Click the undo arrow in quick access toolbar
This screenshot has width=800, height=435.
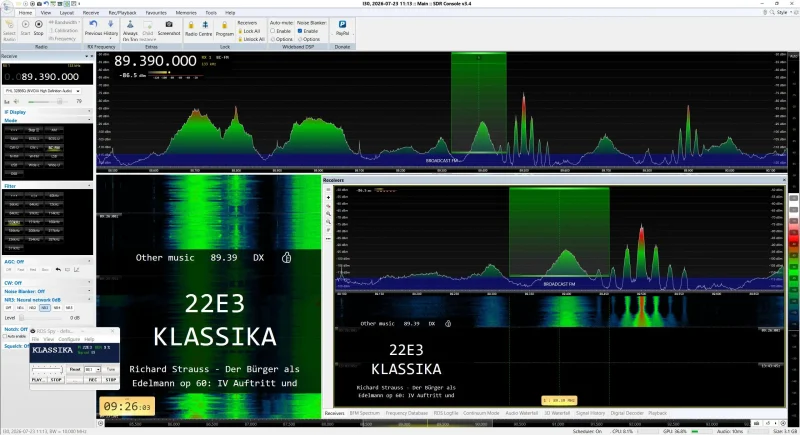coord(46,4)
